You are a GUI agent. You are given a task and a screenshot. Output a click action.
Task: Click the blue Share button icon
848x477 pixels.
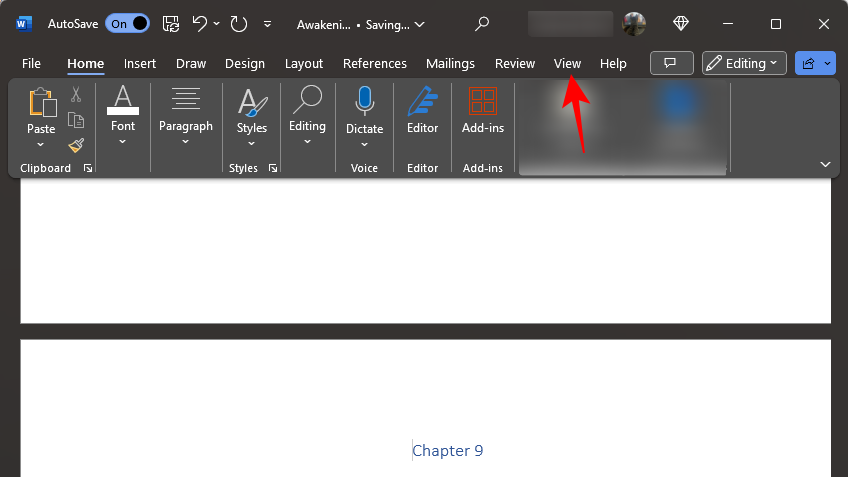click(x=808, y=63)
